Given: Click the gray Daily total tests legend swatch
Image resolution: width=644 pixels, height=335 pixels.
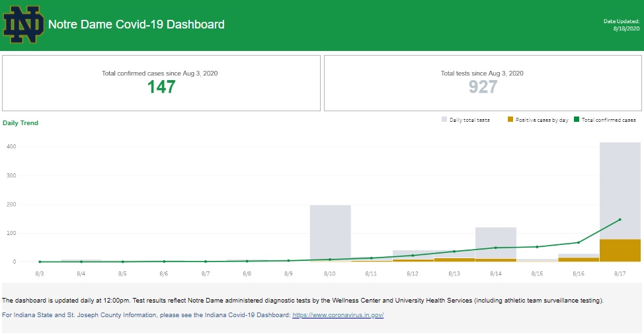Looking at the screenshot, I should 444,120.
